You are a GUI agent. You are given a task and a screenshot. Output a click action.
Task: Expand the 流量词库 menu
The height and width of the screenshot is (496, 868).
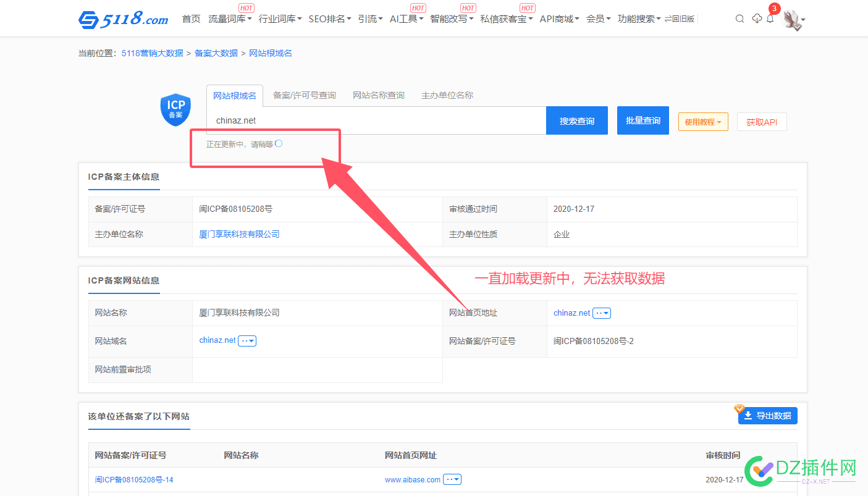[x=230, y=19]
